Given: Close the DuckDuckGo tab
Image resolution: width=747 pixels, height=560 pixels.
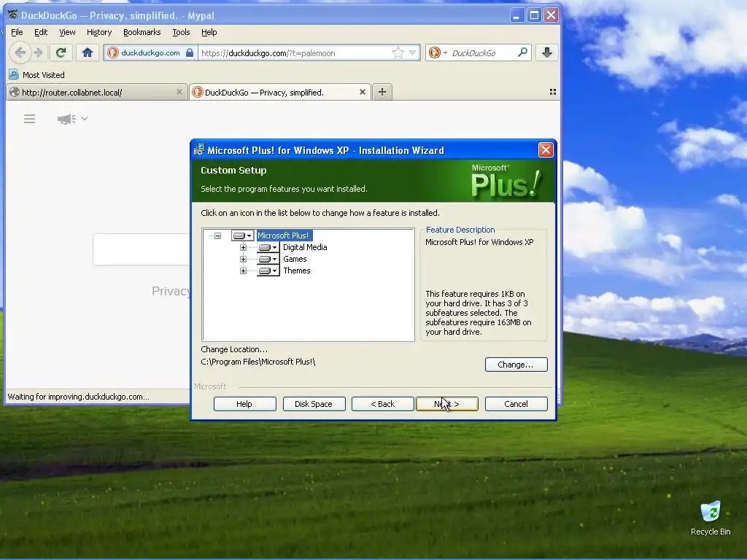Looking at the screenshot, I should point(363,92).
